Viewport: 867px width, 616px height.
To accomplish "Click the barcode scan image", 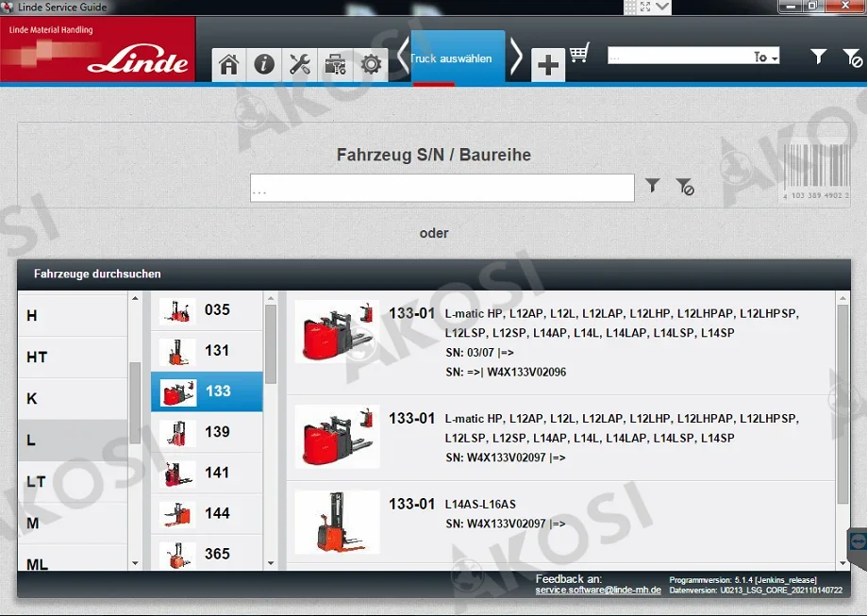I will 817,172.
